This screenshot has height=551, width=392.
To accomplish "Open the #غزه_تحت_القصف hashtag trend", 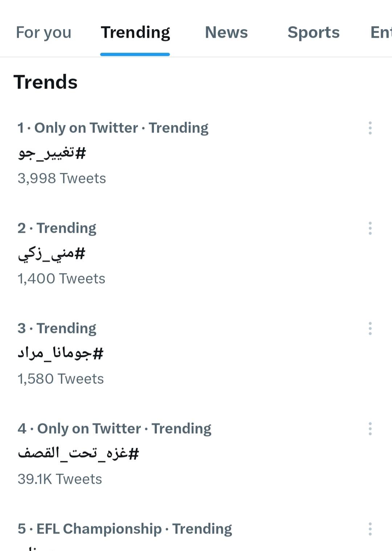I will [x=78, y=454].
